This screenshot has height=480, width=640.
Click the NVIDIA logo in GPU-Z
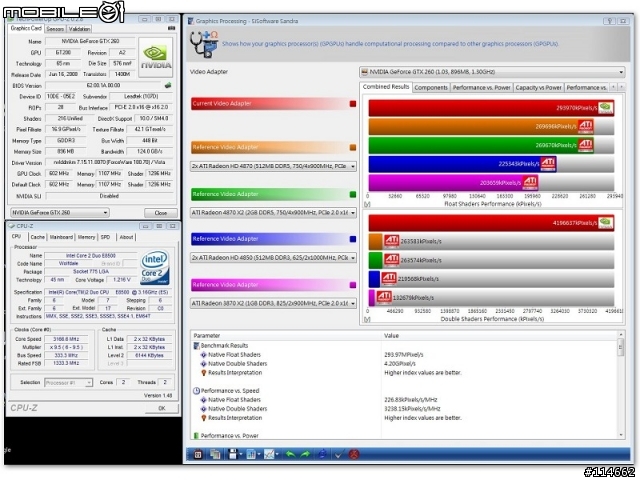156,57
